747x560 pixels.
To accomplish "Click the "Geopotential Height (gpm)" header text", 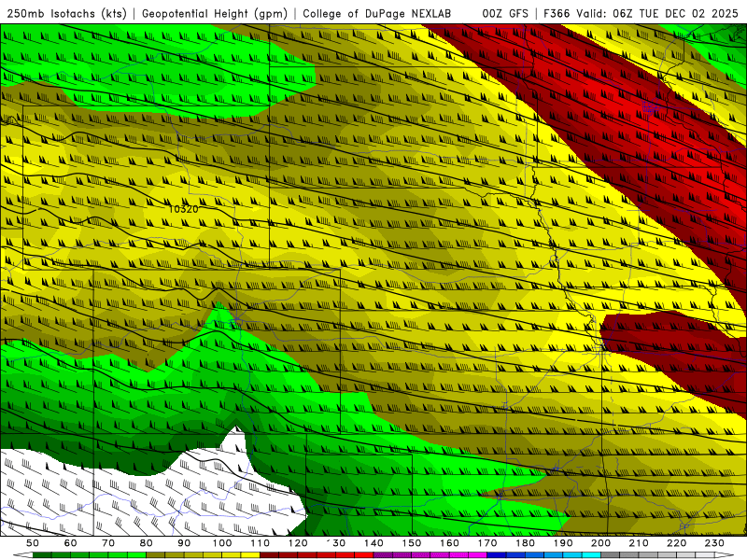I will coord(215,14).
